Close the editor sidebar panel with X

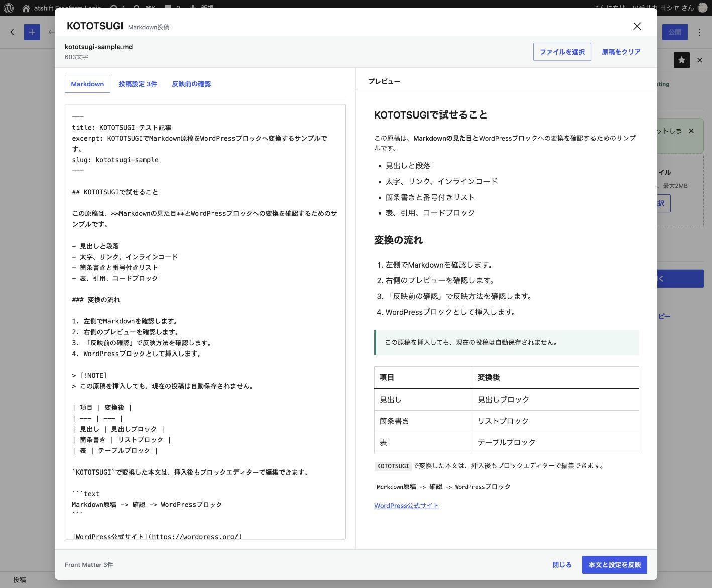pos(700,60)
